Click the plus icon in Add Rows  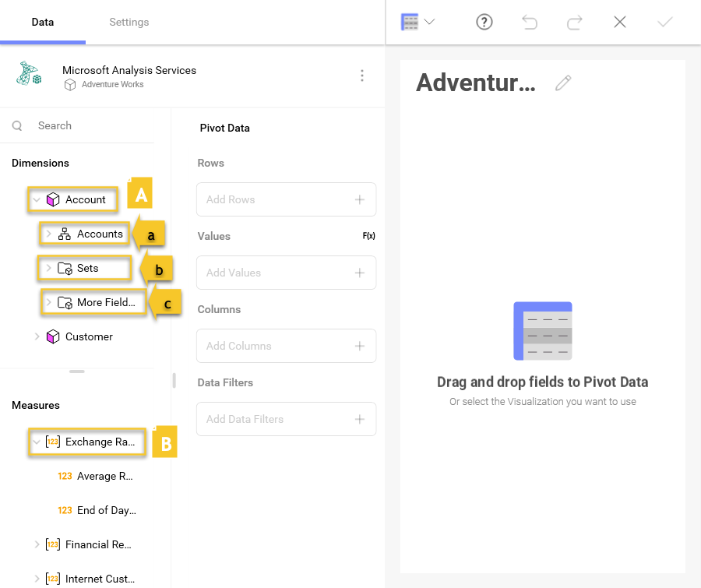click(x=360, y=199)
